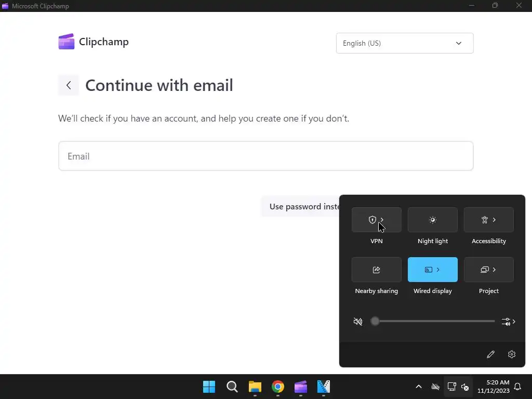Screen dimensions: 532x399
Task: Expand Accessibility options chevron
Action: coord(495,220)
